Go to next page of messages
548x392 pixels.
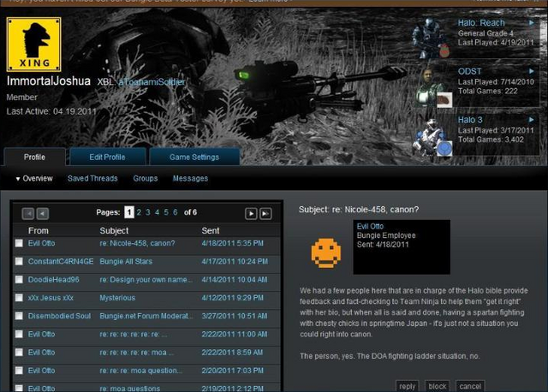251,213
